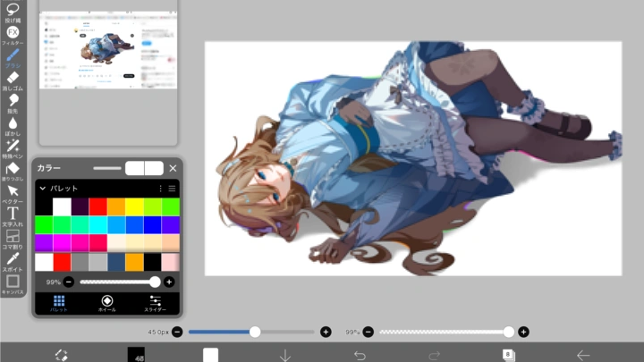This screenshot has height=362, width=644.
Task: Grab the Color panel drag handle
Action: click(107, 168)
